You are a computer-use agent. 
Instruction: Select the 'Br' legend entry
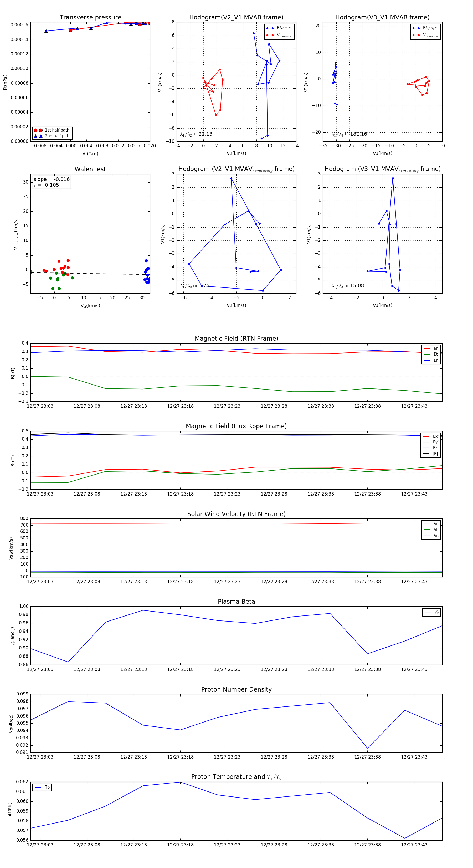(x=431, y=349)
